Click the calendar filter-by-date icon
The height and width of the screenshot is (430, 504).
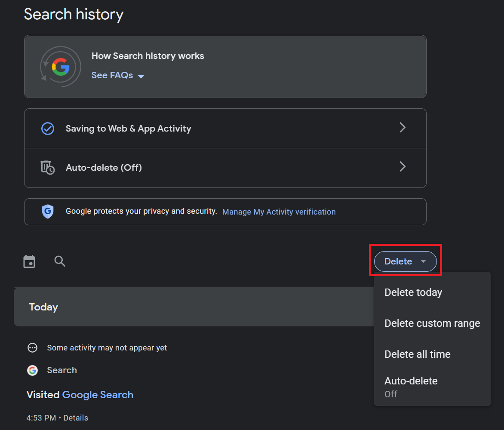click(x=29, y=261)
